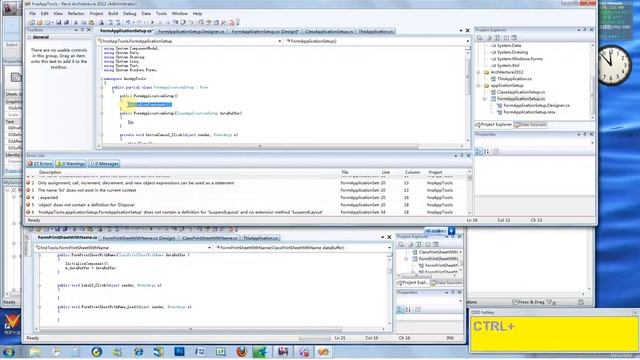Open Windows Explorer folder taskbar icon
The width and height of the screenshot is (640, 360).
[35, 351]
